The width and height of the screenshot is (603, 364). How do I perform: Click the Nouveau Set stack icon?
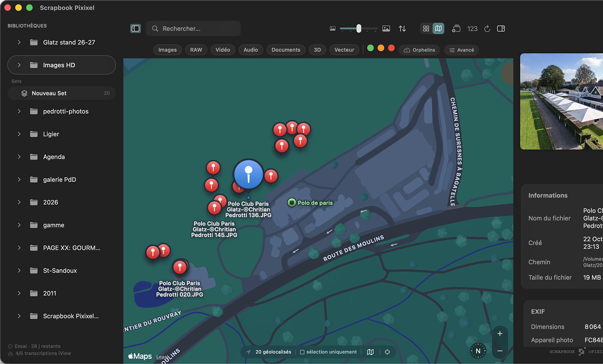[24, 93]
